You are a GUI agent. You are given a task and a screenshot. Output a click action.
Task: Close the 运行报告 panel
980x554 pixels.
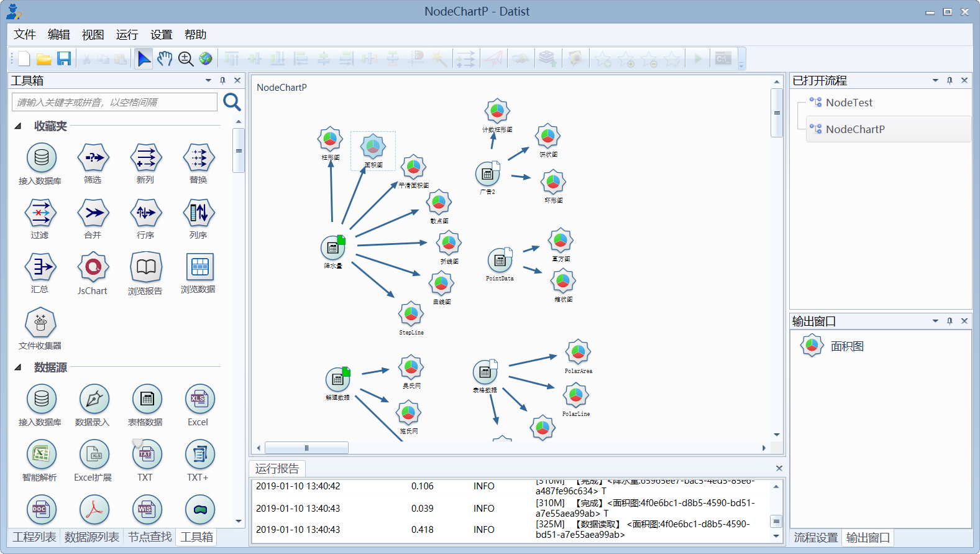pos(779,468)
